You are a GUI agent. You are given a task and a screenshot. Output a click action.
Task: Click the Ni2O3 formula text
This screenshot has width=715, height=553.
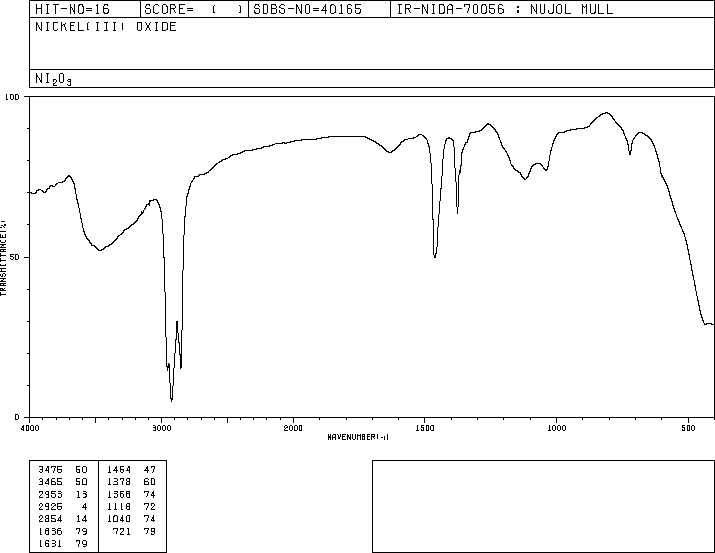(x=53, y=79)
